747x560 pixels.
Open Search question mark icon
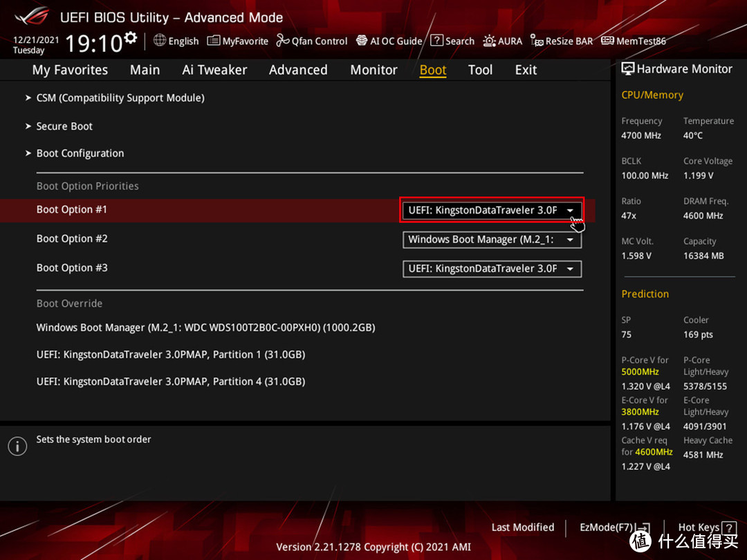point(437,41)
